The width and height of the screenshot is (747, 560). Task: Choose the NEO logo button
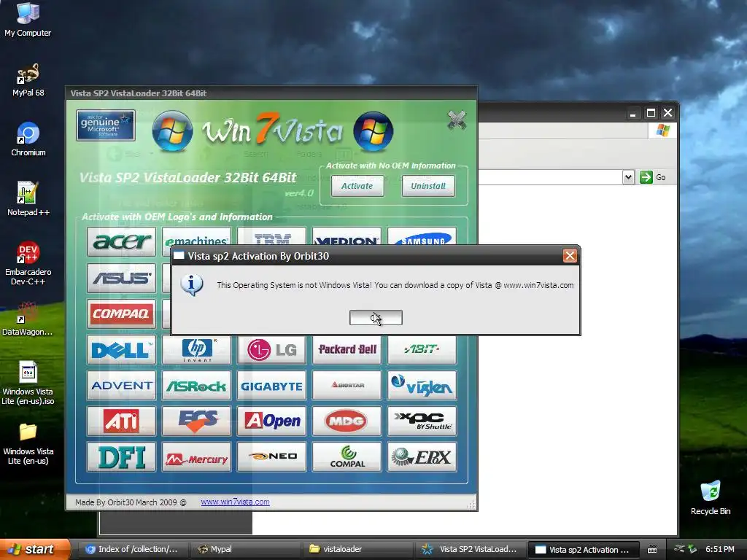[272, 456]
